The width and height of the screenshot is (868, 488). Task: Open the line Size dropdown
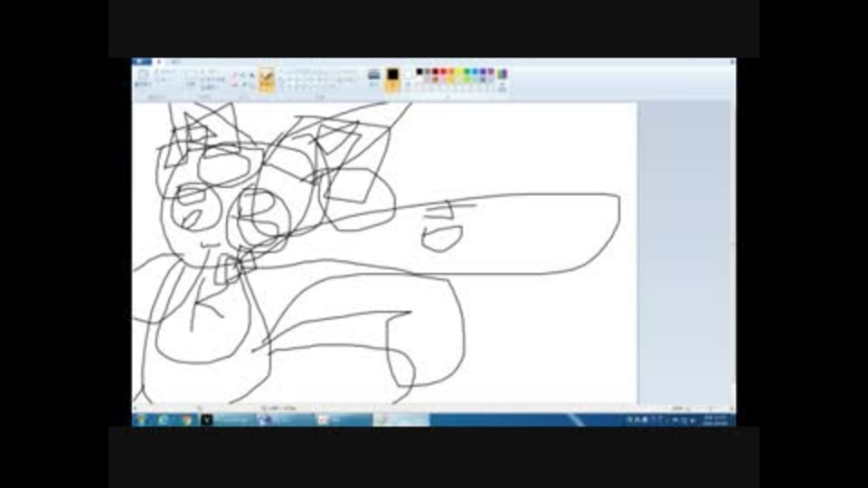click(x=374, y=78)
